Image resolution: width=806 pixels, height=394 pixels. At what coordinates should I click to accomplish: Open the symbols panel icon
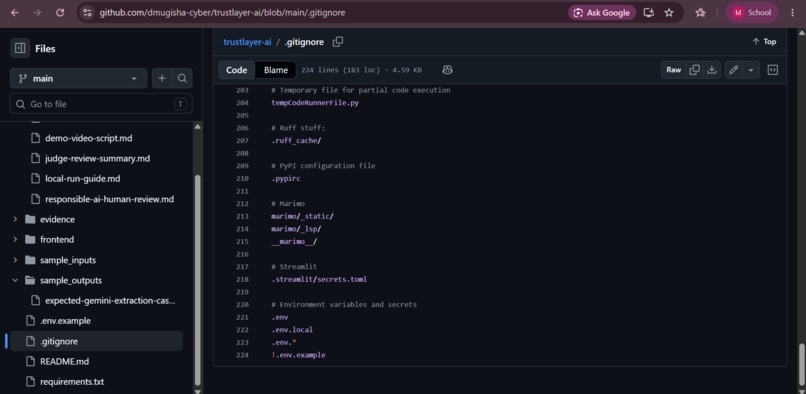coord(773,70)
